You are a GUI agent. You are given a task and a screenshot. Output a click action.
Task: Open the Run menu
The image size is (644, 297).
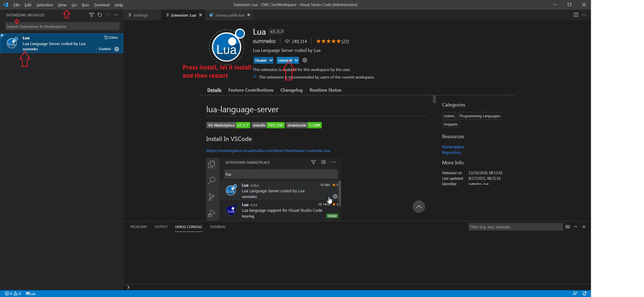85,5
